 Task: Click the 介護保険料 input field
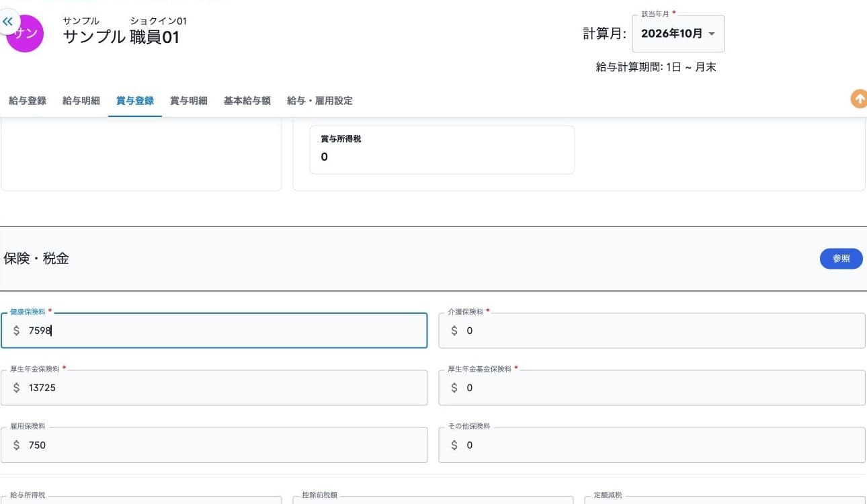(x=652, y=331)
